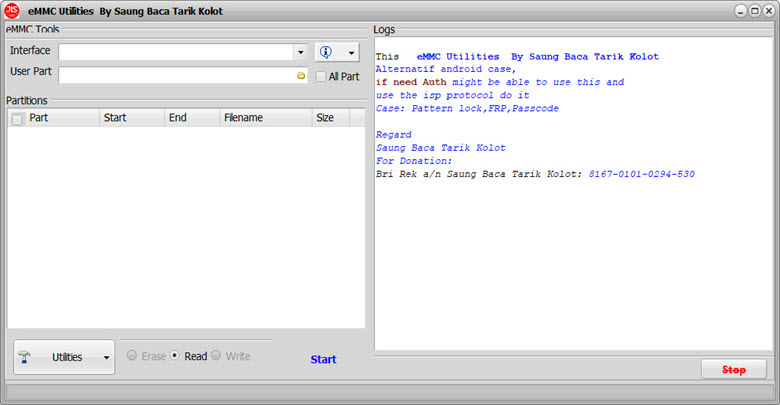This screenshot has width=780, height=405.
Task: Click the 'Case: Pattern lock,FRP,Passcode' log line
Action: [x=467, y=108]
